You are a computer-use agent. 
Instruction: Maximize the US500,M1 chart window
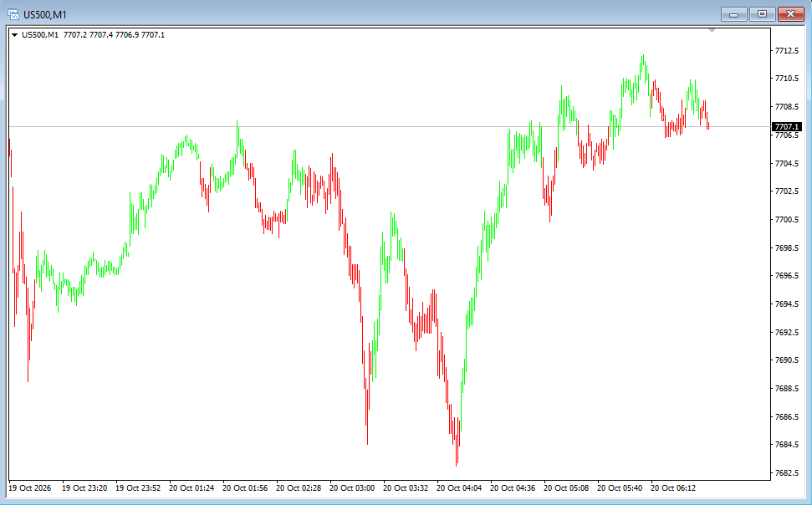point(763,14)
